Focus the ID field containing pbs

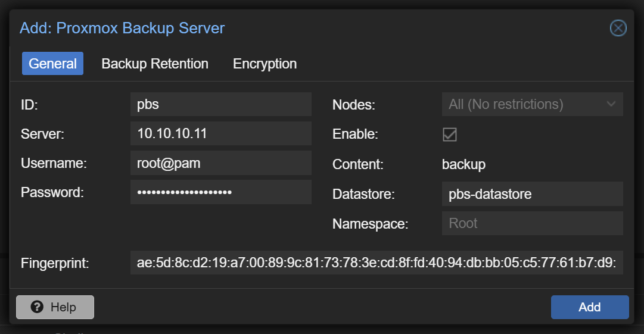click(220, 104)
